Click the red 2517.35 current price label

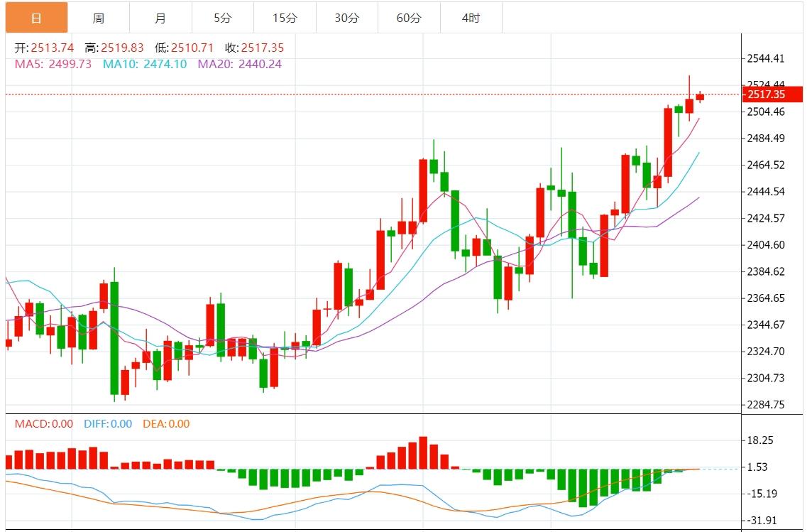772,94
